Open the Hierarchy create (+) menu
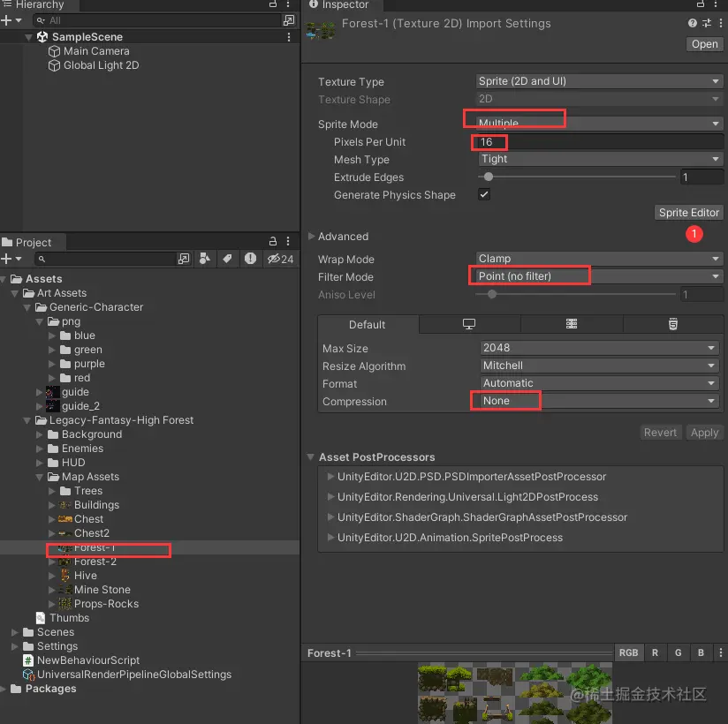 11,20
